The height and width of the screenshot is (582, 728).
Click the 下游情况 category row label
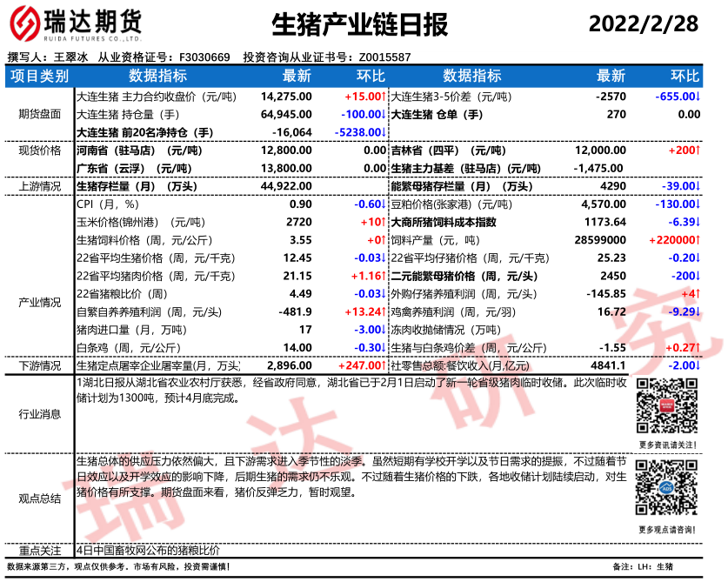(x=39, y=366)
